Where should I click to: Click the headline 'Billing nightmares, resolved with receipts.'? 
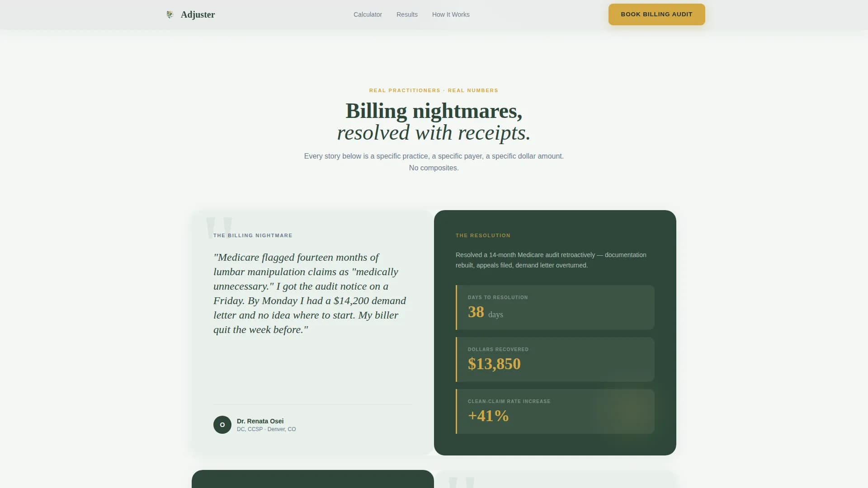[434, 121]
